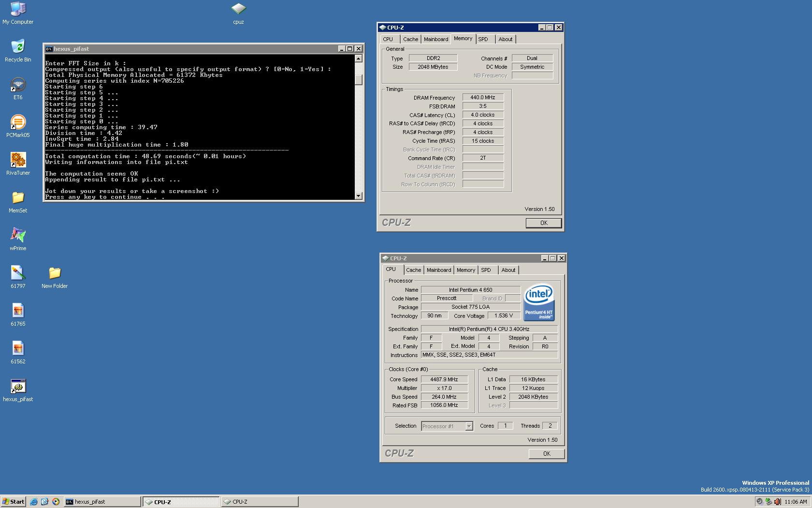
Task: Click the second system tray icon next to the volume icon
Action: coord(768,502)
